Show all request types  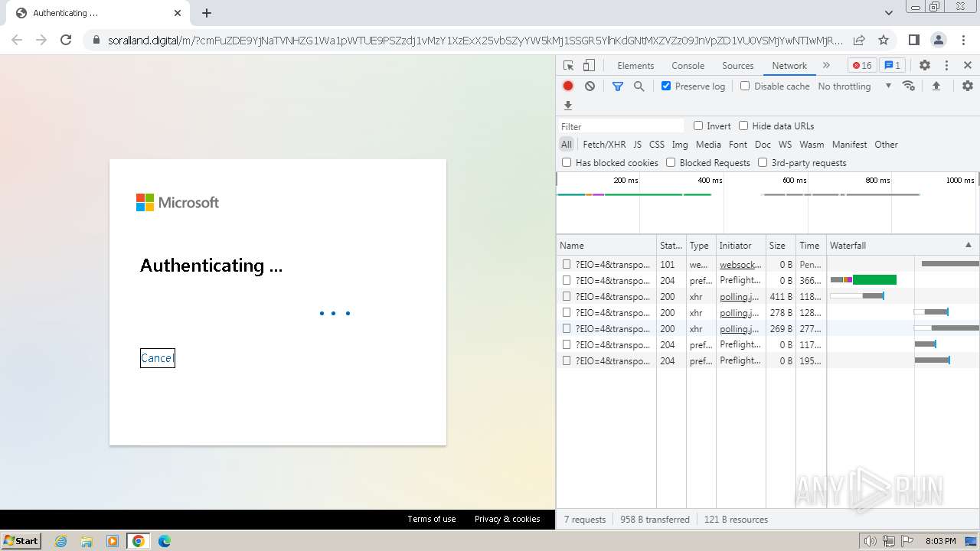click(x=566, y=144)
